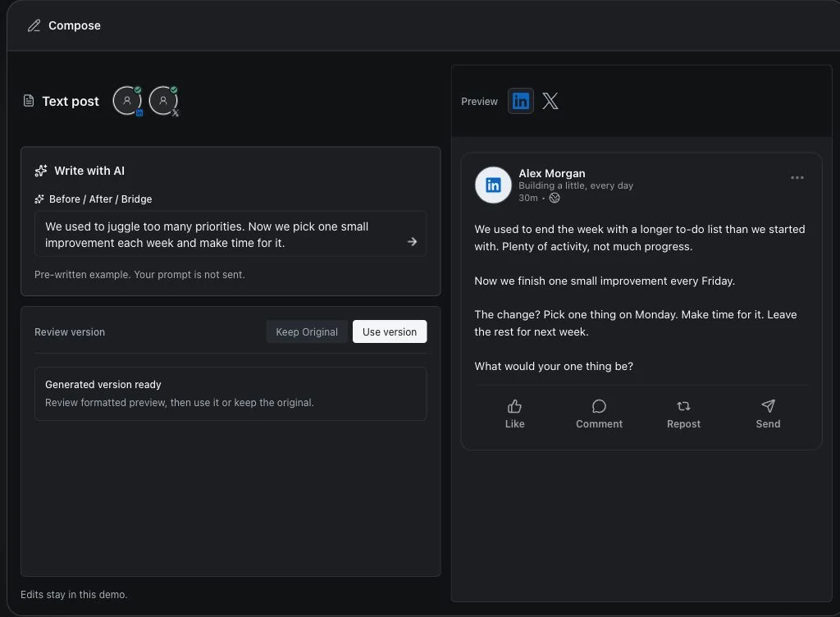Click the globe visibility icon next to 30m
The image size is (840, 617).
(x=555, y=198)
